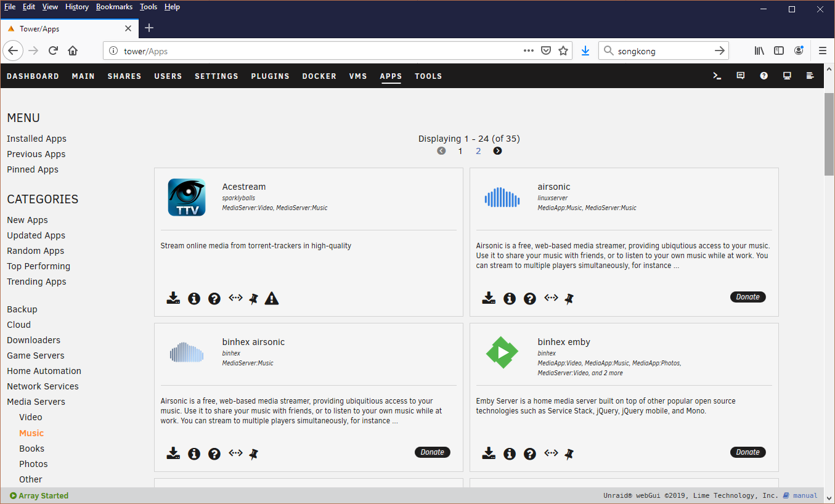The width and height of the screenshot is (835, 504).
Task: Click the address bar showing tower/Apps
Action: click(x=338, y=51)
